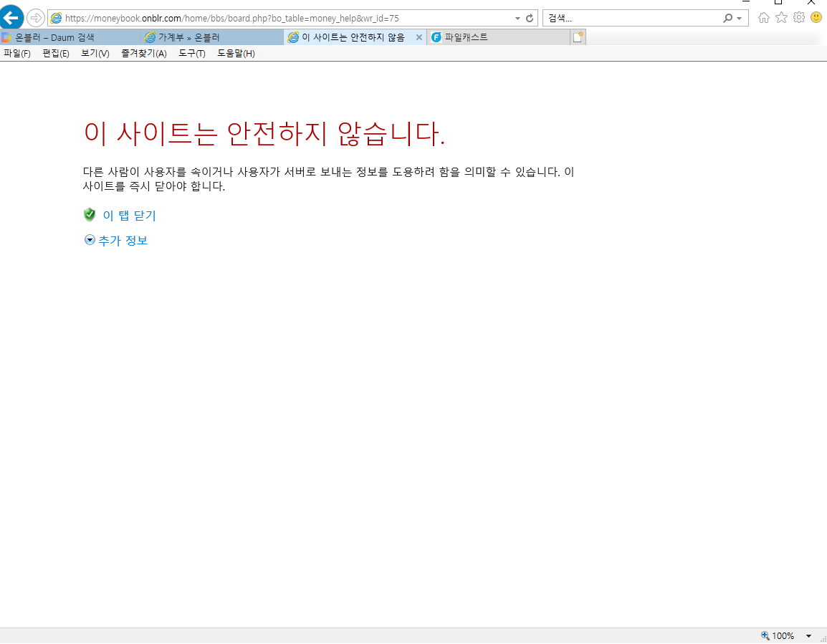Click inside the 검색 search box
Image resolution: width=827 pixels, height=644 pixels.
click(631, 18)
